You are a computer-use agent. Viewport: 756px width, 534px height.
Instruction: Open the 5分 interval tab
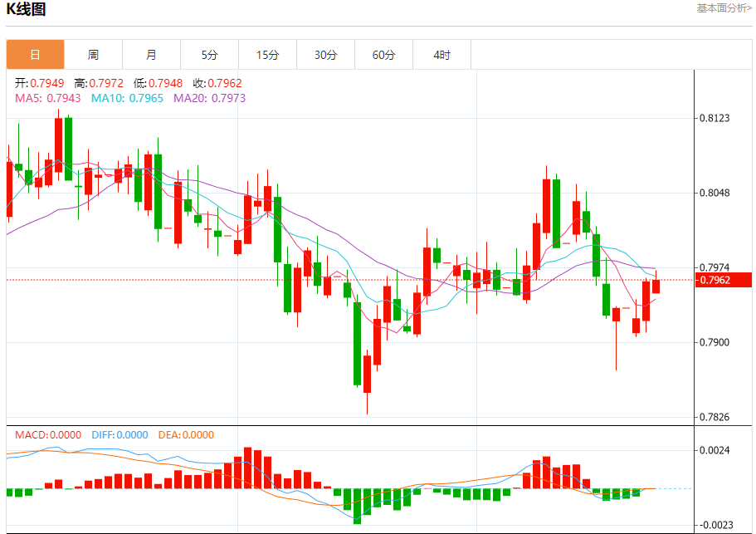click(209, 55)
